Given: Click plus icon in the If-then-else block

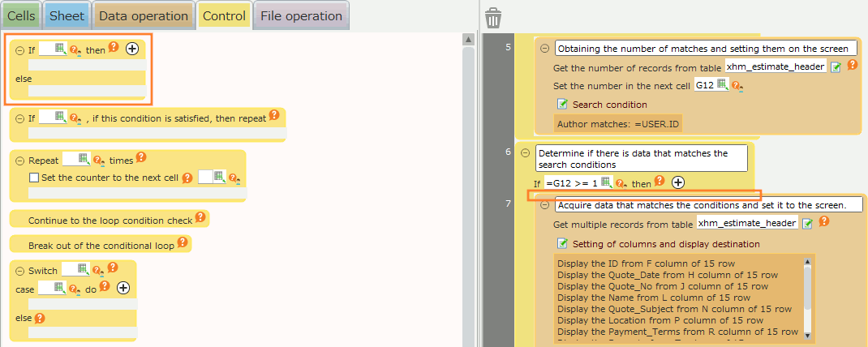Looking at the screenshot, I should [x=132, y=49].
